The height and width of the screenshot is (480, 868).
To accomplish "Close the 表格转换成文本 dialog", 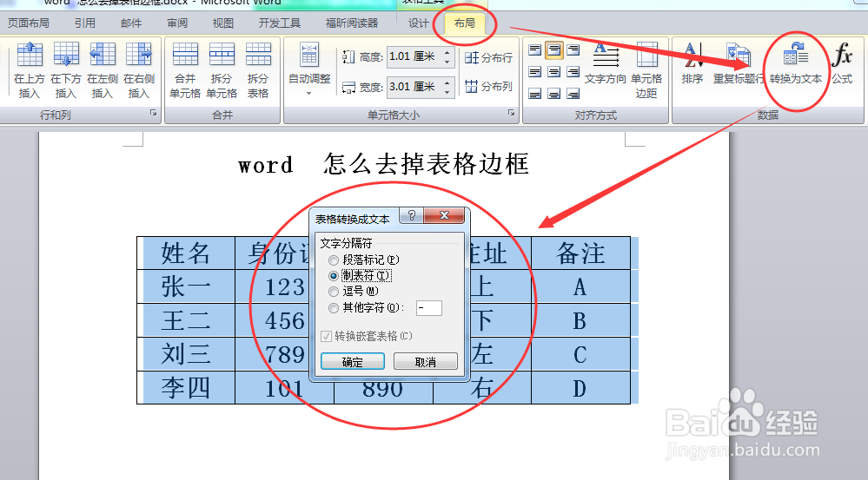I will (x=444, y=215).
